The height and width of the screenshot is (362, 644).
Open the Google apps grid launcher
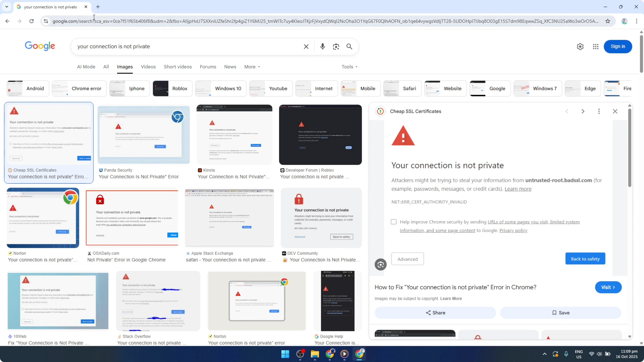point(596,47)
